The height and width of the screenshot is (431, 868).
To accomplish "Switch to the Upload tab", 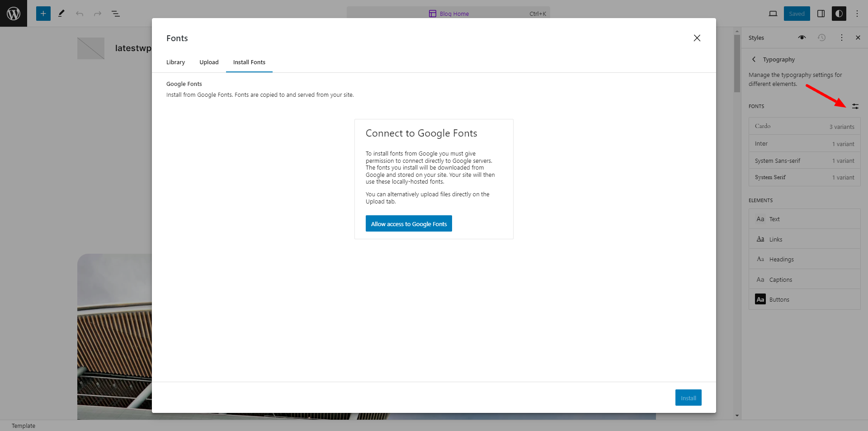I will click(x=209, y=62).
